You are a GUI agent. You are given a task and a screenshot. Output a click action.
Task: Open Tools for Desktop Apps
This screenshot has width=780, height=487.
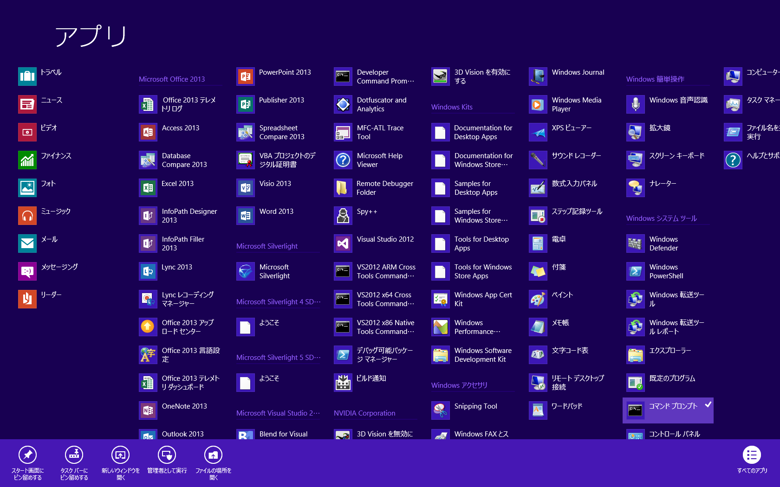[470, 244]
